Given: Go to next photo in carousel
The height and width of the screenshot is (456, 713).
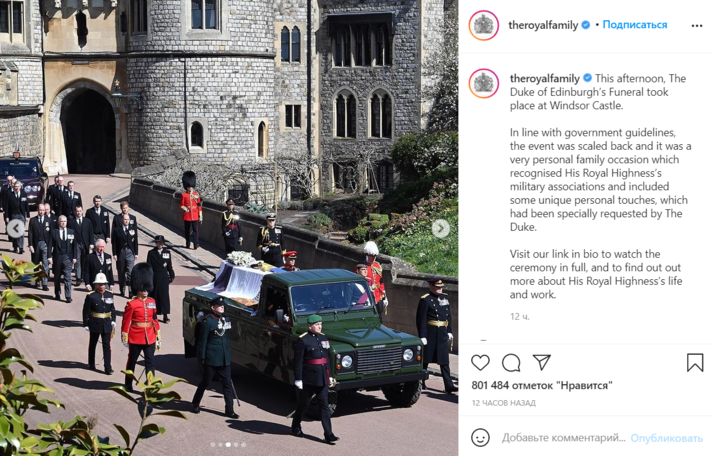Looking at the screenshot, I should [x=441, y=228].
